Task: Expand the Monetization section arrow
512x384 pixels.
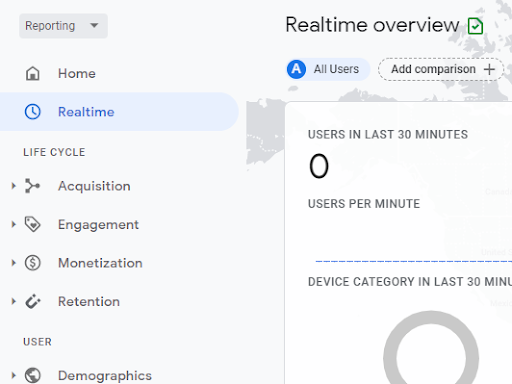Action: 13,263
